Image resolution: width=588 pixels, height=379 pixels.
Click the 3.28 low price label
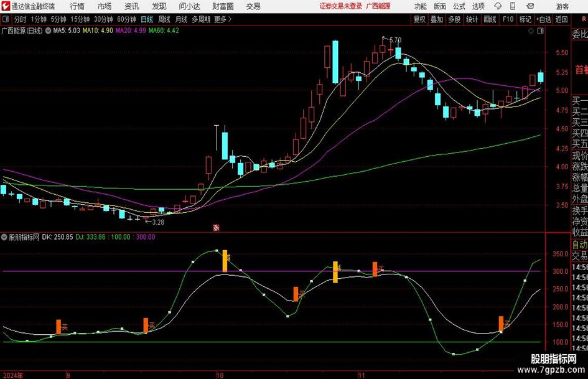coord(158,222)
